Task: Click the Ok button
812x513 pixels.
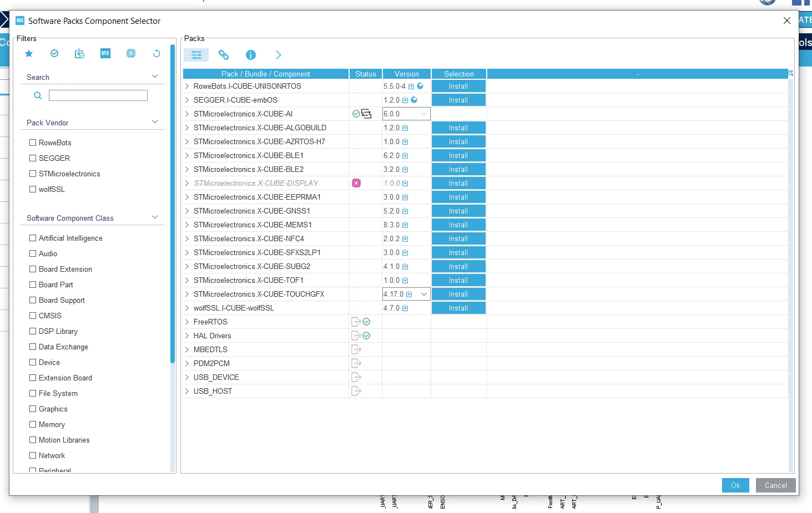Action: [735, 485]
